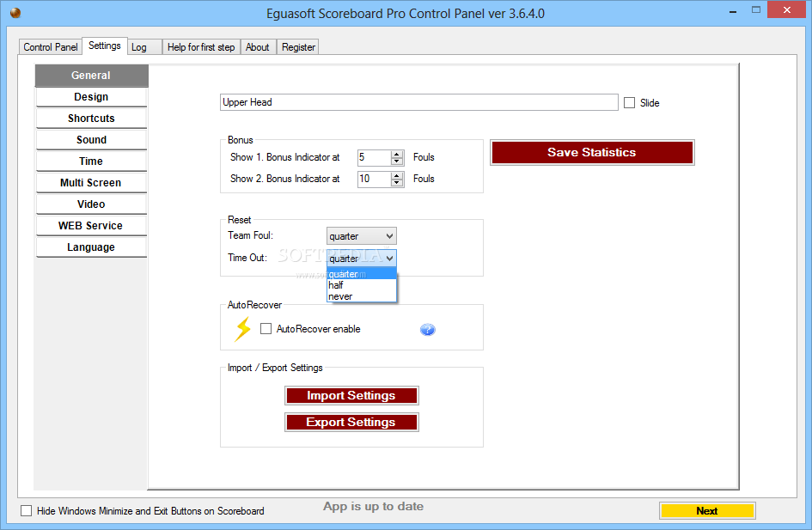Screen dimensions: 812x530
Task: Click the first Bonus Indicator value field
Action: pos(375,157)
